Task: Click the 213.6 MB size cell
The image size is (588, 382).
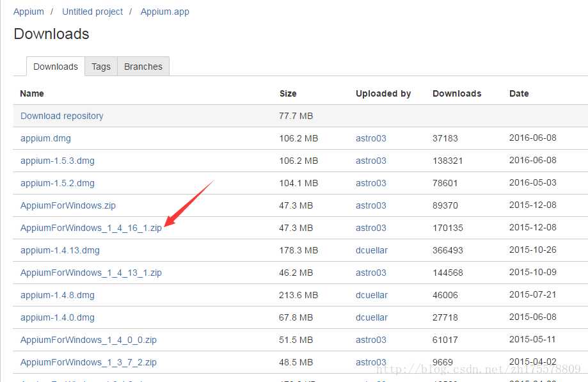Action: [x=299, y=295]
